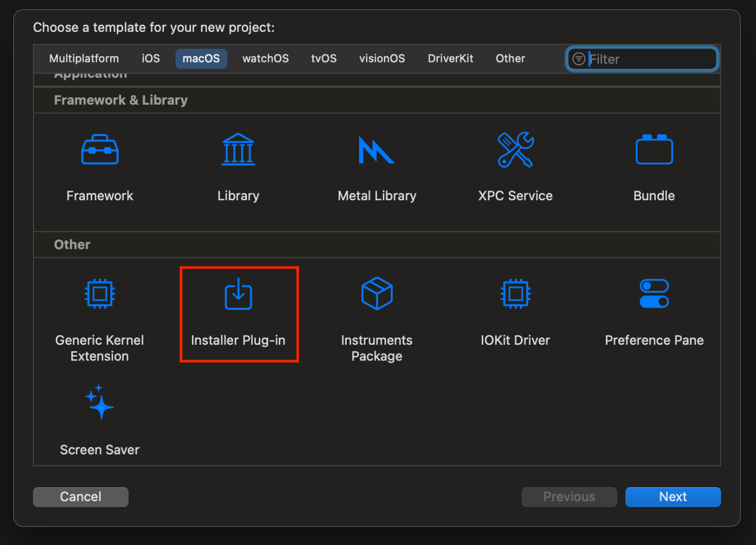The height and width of the screenshot is (545, 756).
Task: Switch to the Multiplatform tab
Action: tap(84, 58)
